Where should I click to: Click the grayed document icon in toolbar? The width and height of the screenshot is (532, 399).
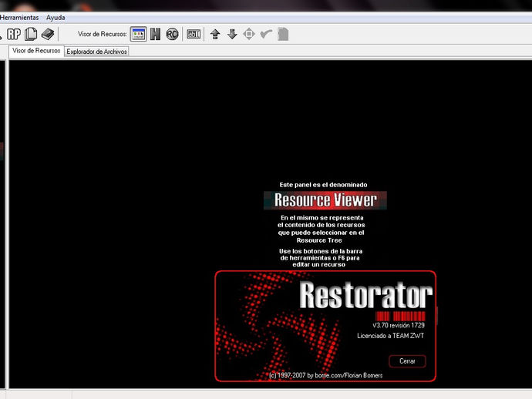tap(283, 34)
